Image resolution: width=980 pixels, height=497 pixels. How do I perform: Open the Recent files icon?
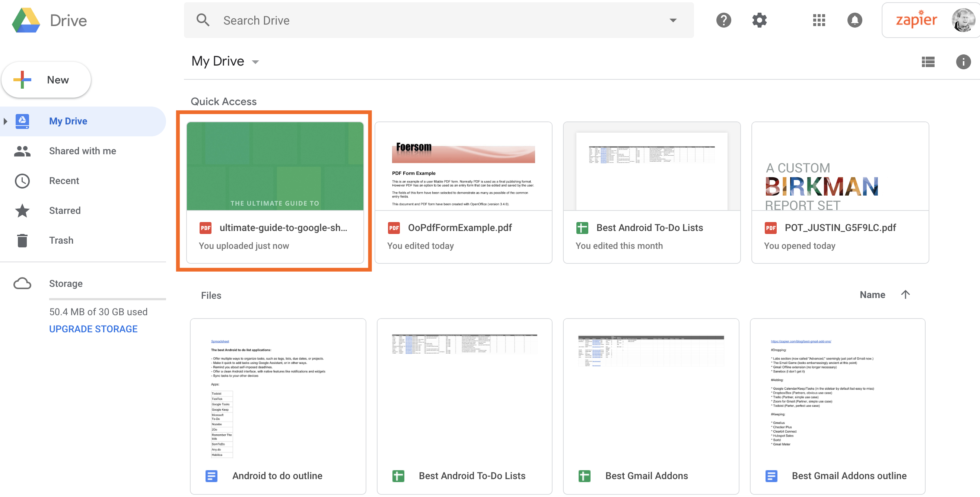pos(23,180)
